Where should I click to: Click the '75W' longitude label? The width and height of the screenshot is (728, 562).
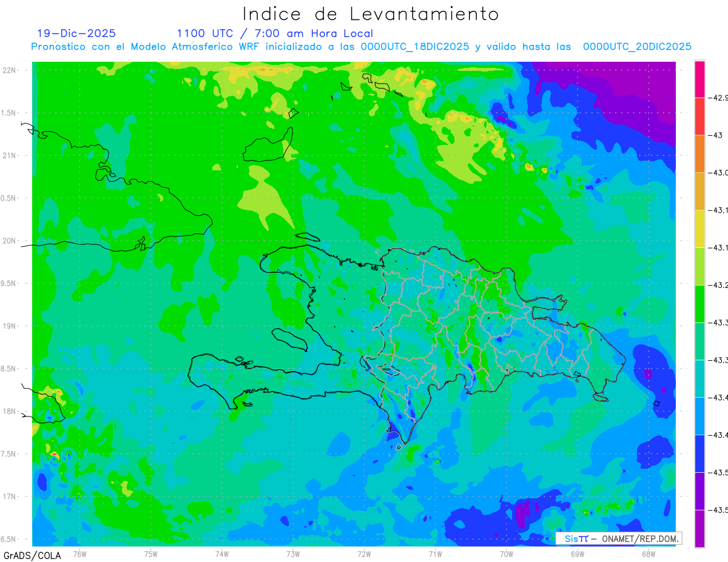150,554
